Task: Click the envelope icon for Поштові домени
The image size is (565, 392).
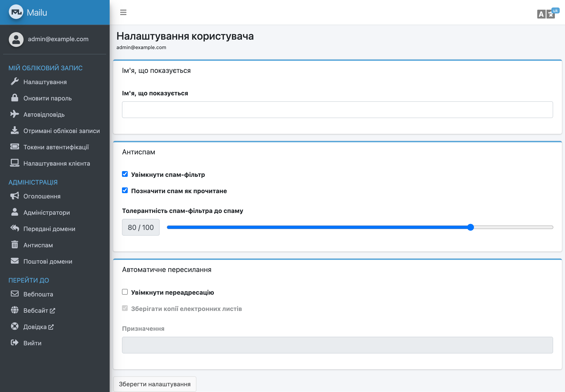Action: coord(15,261)
